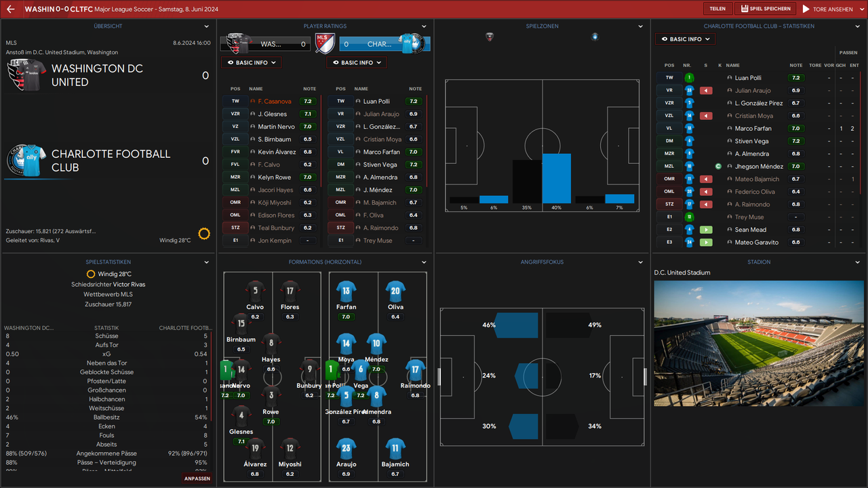Click sun weather icon beside Windig 28°C in overview

click(204, 233)
